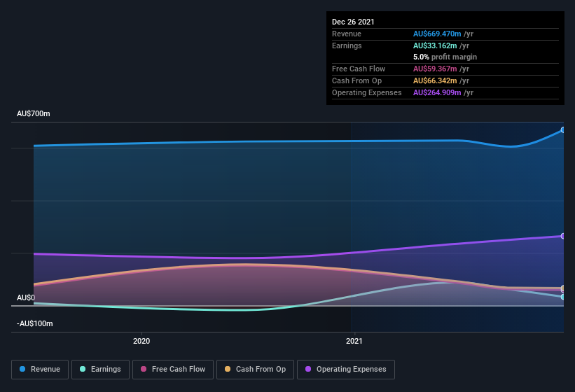Select the 2021 x-axis label
The image size is (575, 392).
(x=354, y=341)
